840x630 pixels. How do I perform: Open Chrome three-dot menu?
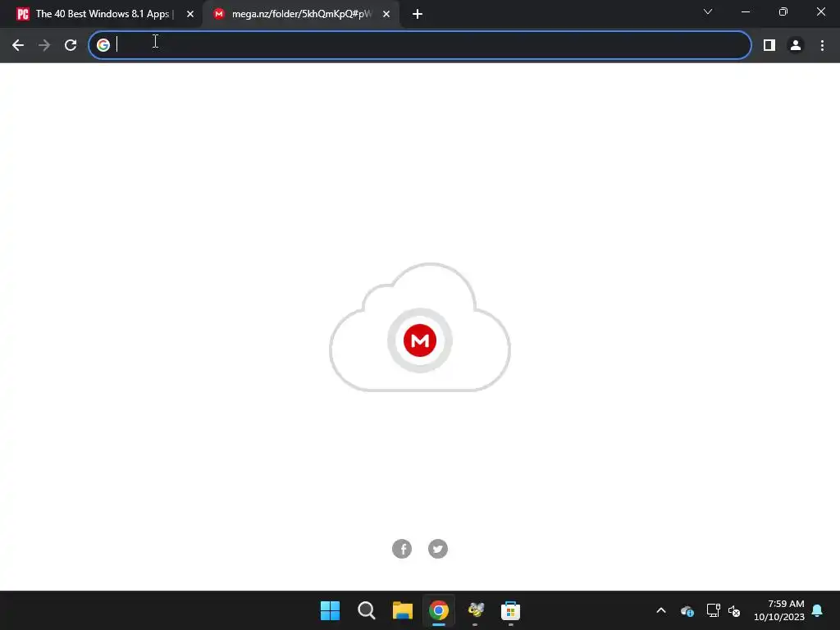coord(822,45)
